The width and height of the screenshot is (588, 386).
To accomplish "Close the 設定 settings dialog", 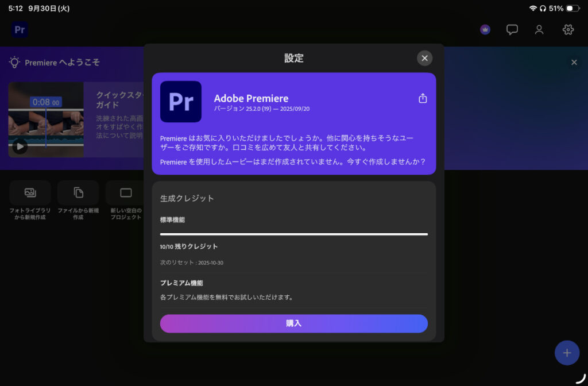I will tap(424, 58).
